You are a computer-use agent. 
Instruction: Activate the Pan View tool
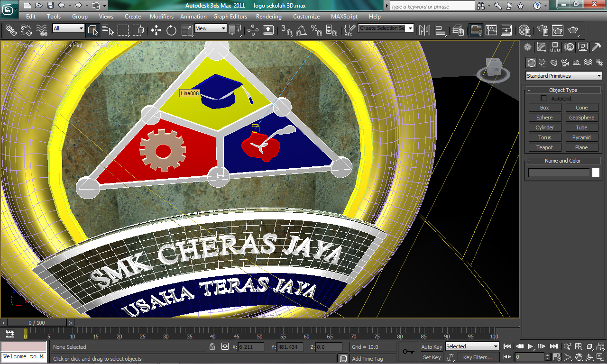coord(579,357)
